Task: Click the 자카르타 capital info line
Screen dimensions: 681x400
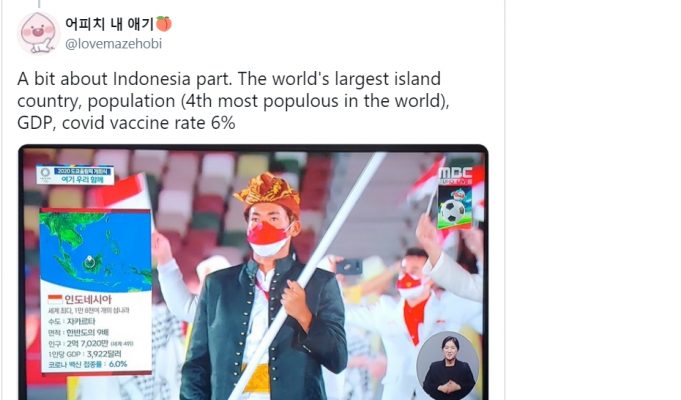Action: click(x=72, y=322)
